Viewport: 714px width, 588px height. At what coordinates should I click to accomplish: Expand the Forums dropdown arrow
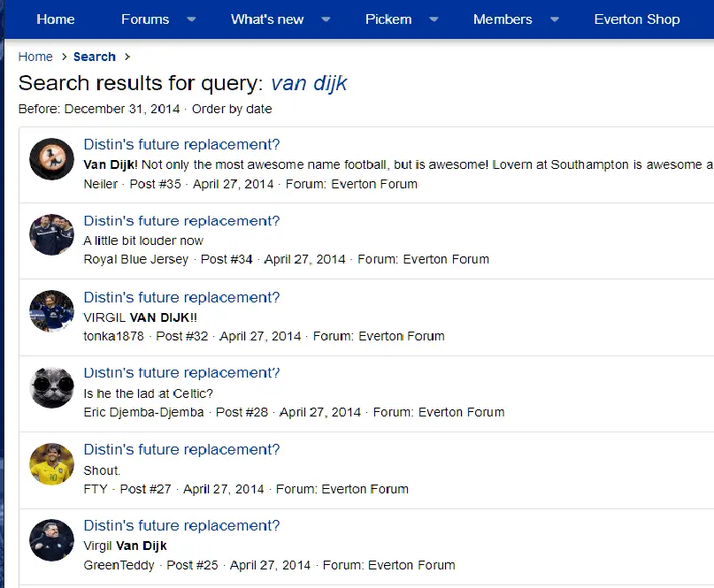(191, 19)
